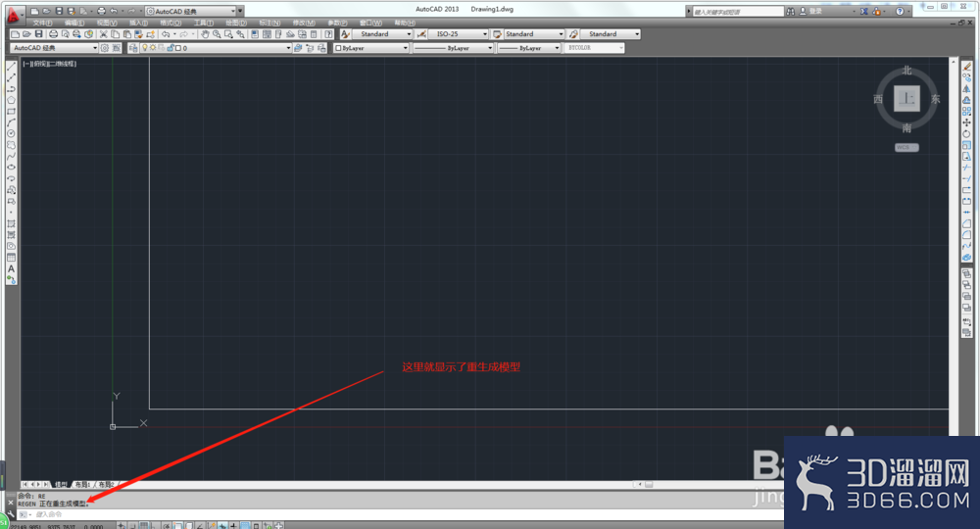Click the ViewCube 上 top face

(906, 98)
